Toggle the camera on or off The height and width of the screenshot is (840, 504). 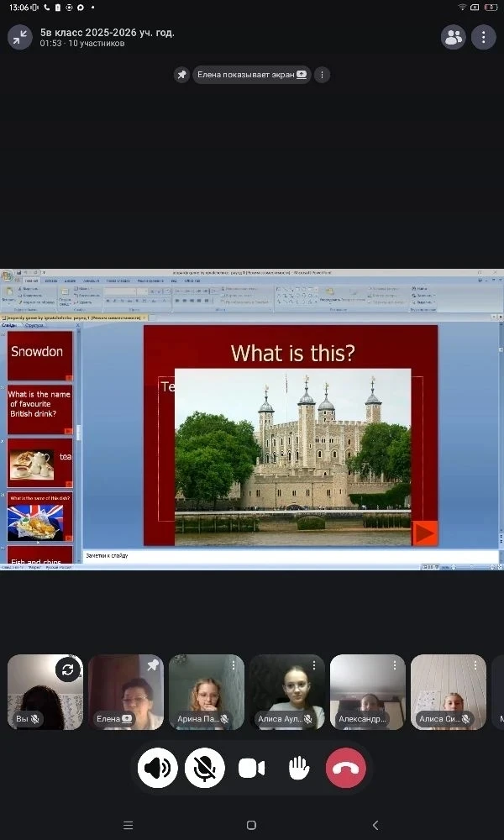[x=251, y=768]
